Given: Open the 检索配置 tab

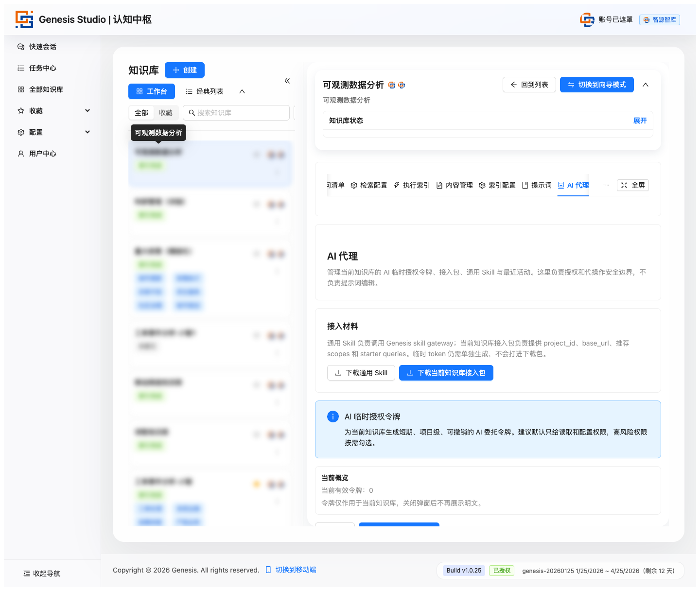Looking at the screenshot, I should click(x=369, y=185).
